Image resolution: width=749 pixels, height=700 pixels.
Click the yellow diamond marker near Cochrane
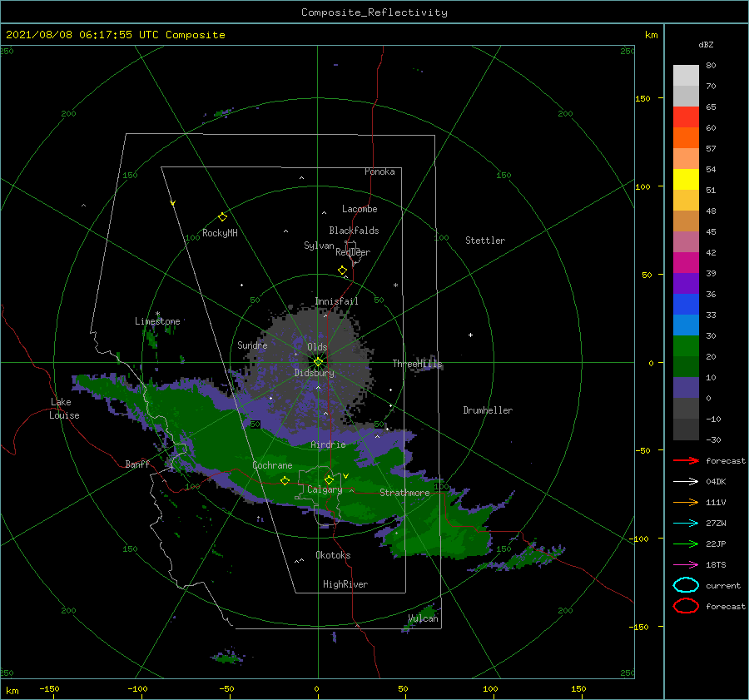pos(285,480)
